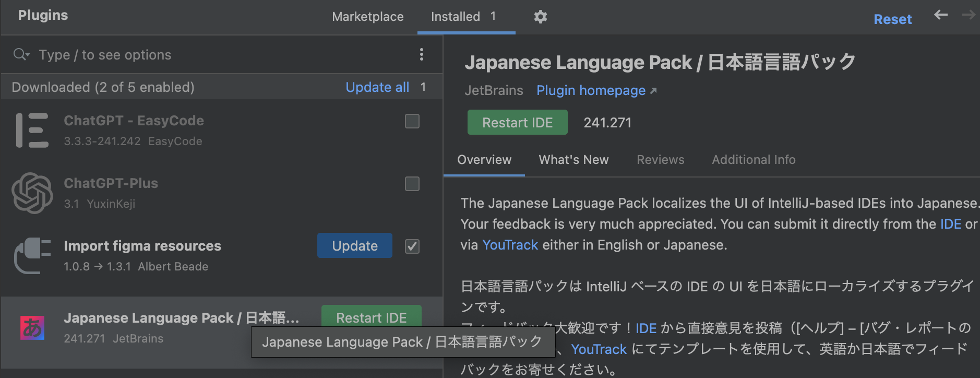Switch to the Installed tab
Viewport: 980px width, 378px height.
tap(465, 17)
